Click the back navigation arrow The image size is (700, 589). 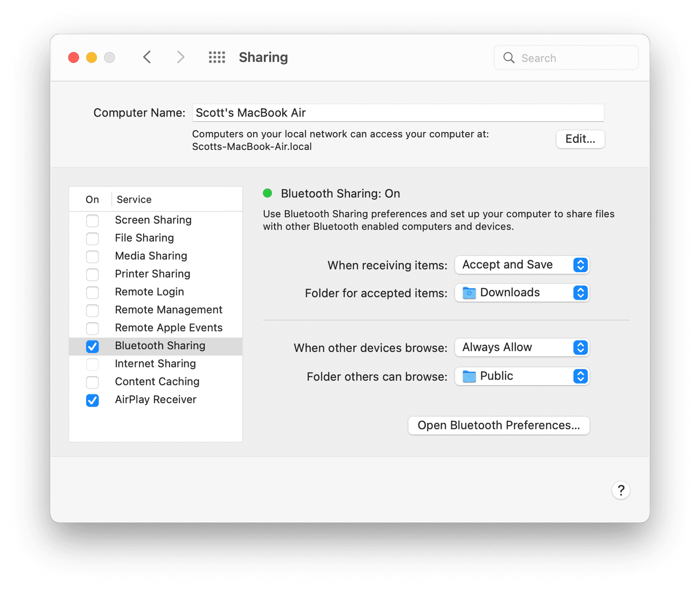pyautogui.click(x=147, y=57)
